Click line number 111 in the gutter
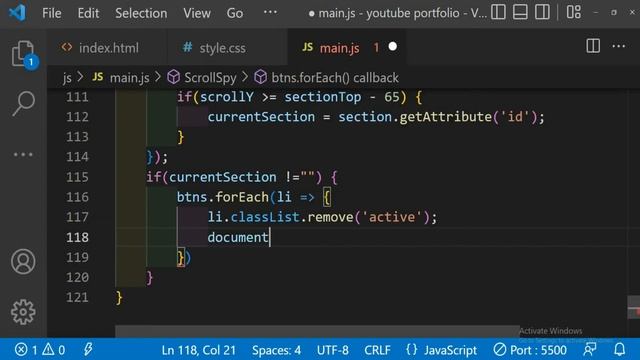Screen dimensions: 640x360 point(77,97)
